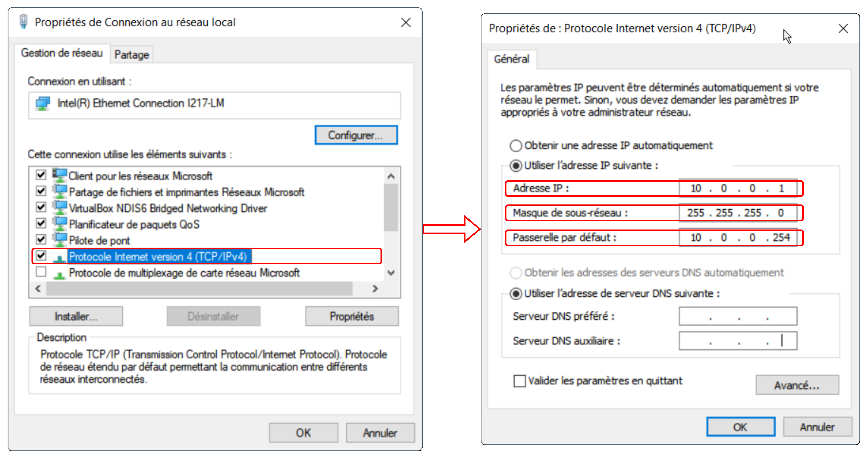Open the Général tab
868x459 pixels.
click(511, 59)
